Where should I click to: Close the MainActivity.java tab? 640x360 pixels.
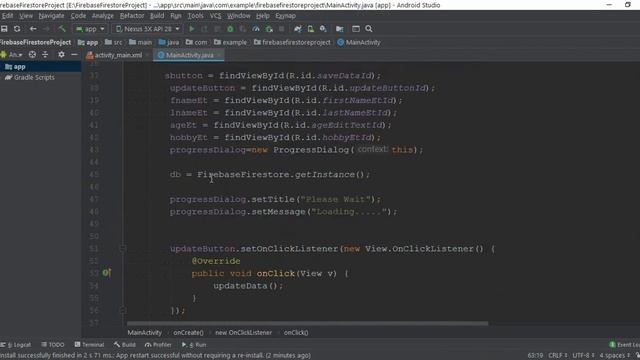(219, 55)
